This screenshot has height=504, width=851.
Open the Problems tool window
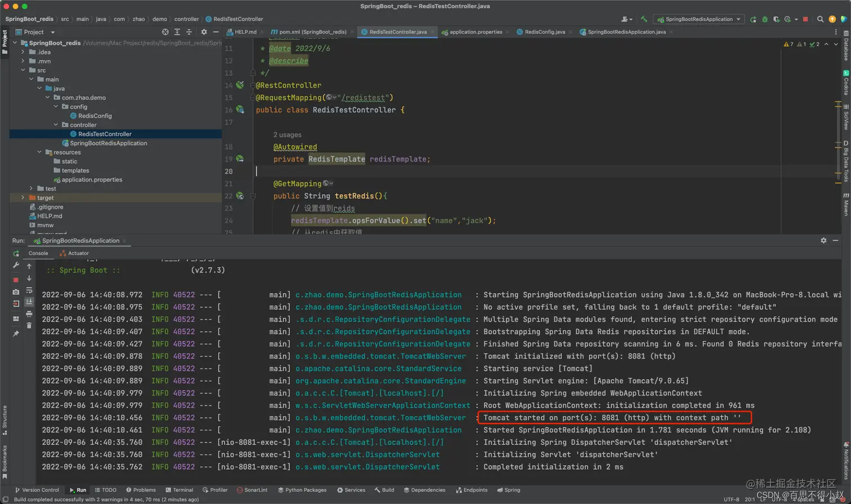(141, 490)
